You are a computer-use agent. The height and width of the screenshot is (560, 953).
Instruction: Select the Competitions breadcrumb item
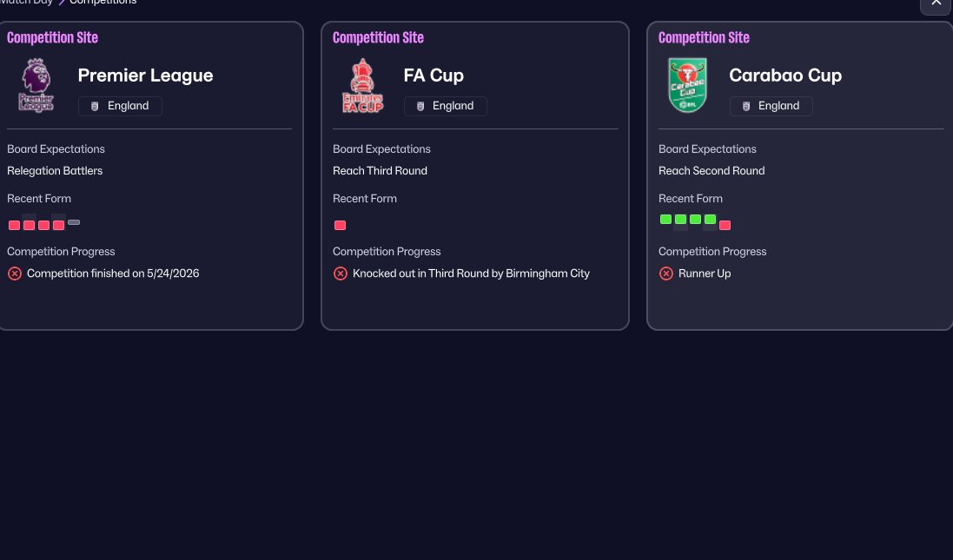[x=103, y=2]
